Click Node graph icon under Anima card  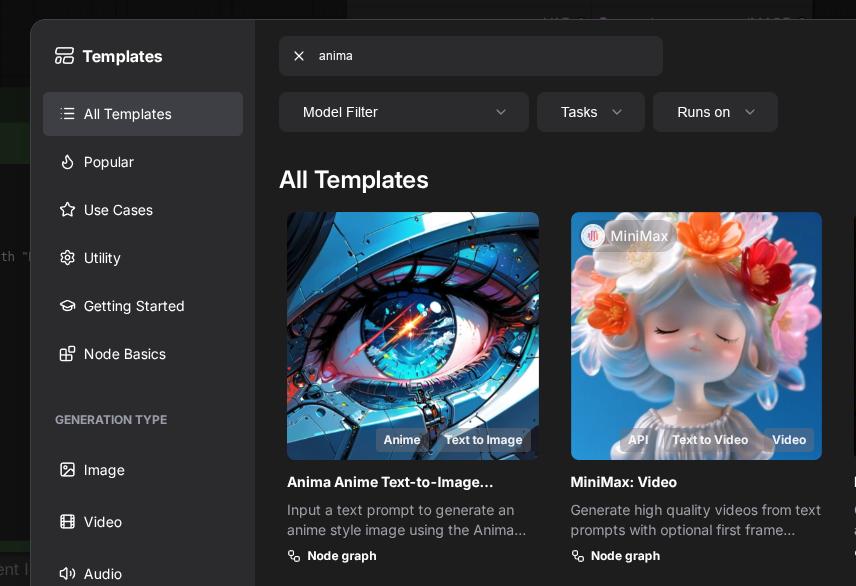pyautogui.click(x=294, y=556)
